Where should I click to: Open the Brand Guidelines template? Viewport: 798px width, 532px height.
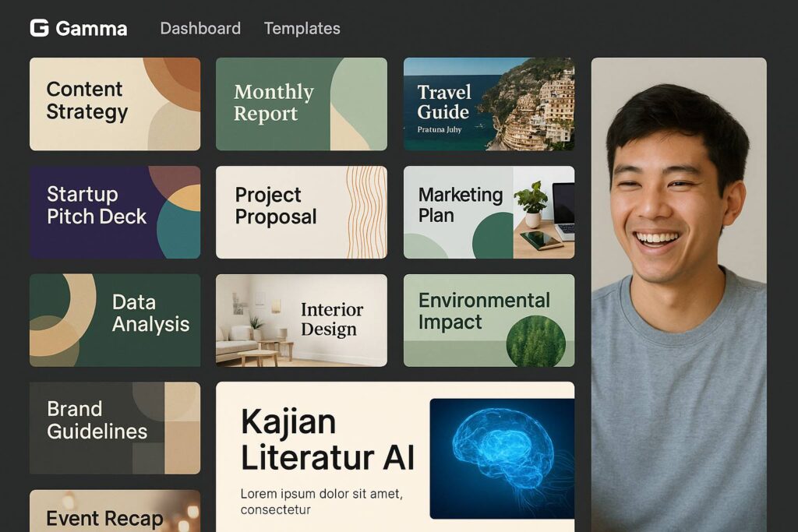coord(115,428)
